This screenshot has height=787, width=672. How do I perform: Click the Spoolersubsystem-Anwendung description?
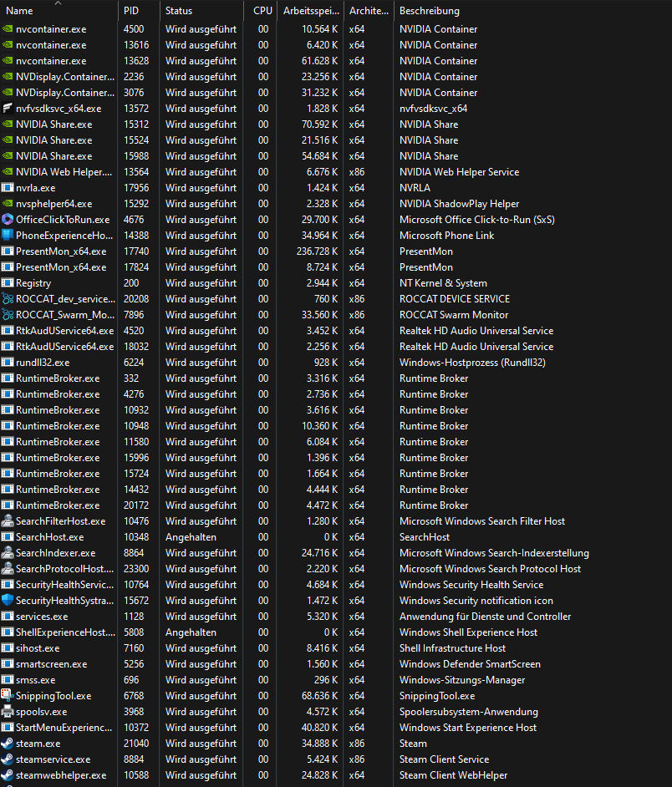[x=469, y=712]
